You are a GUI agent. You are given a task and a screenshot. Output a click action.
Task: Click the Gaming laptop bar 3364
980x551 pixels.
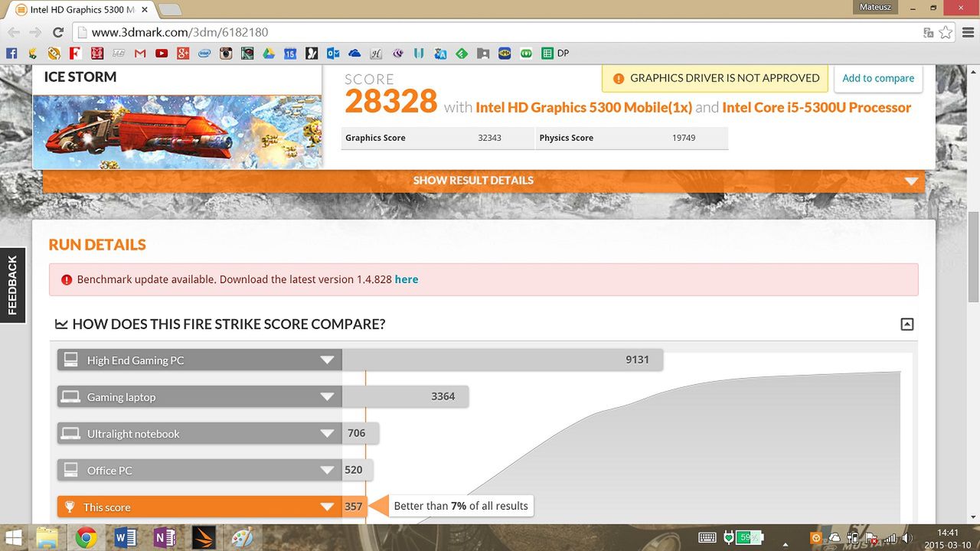click(x=405, y=397)
